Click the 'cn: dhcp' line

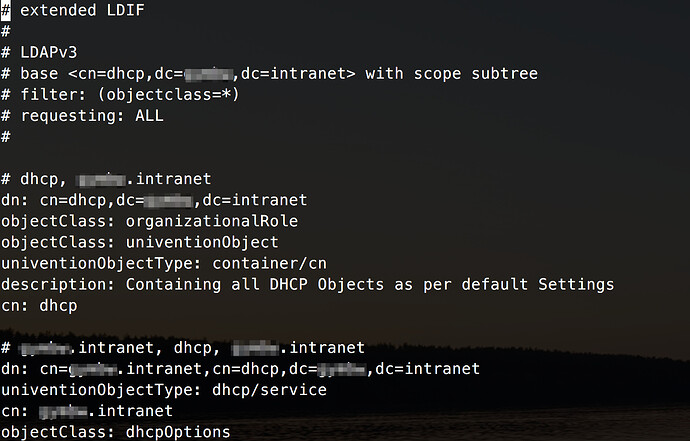pos(39,305)
